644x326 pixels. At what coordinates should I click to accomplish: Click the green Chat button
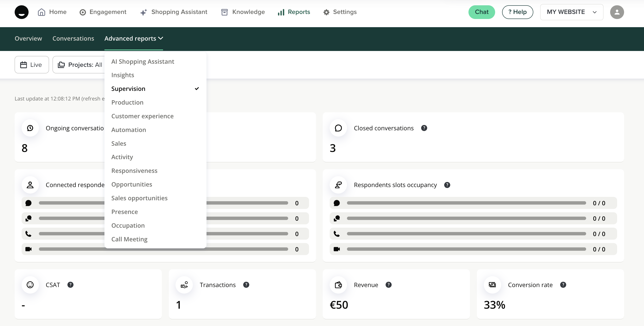pos(481,12)
